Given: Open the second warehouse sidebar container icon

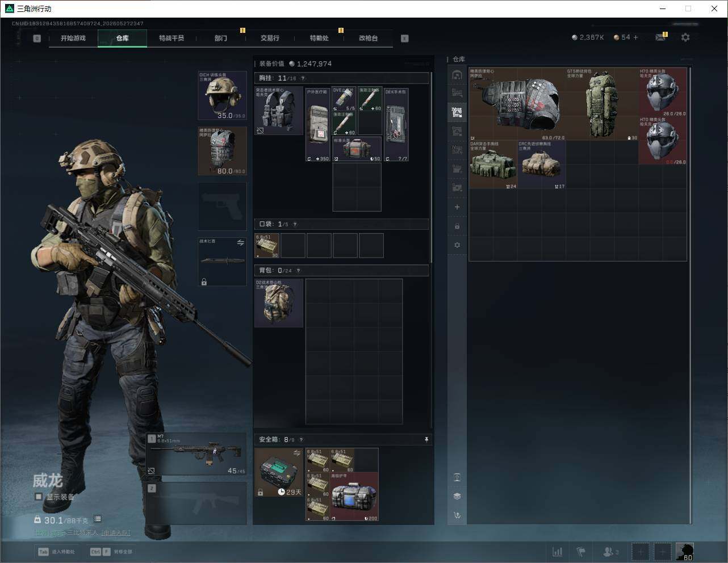Looking at the screenshot, I should point(457,93).
